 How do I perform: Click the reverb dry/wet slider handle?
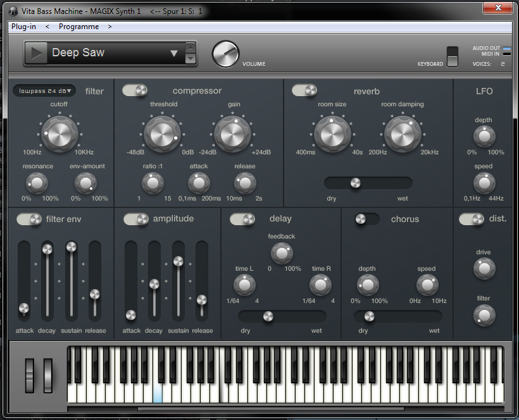point(355,183)
